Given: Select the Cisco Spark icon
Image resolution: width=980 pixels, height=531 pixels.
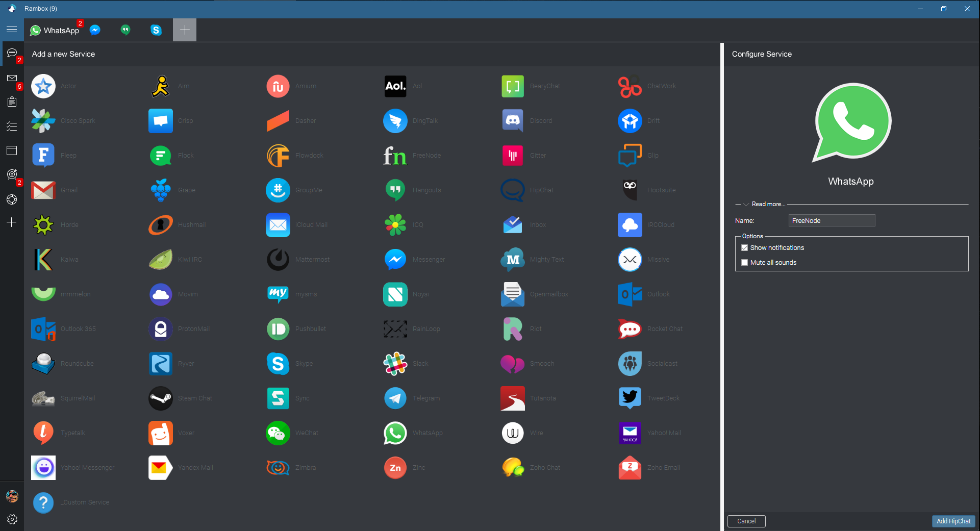Looking at the screenshot, I should coord(43,121).
